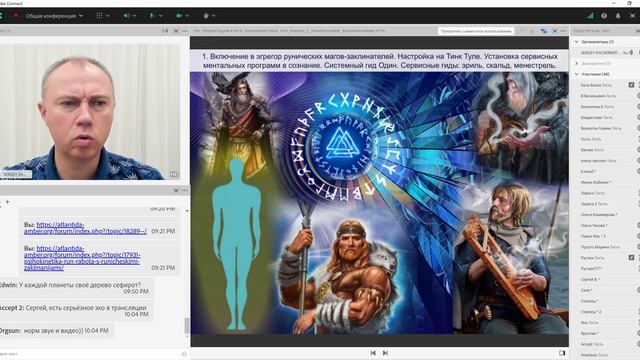Toggle the slide sidebar icon at bottom right

562,353
